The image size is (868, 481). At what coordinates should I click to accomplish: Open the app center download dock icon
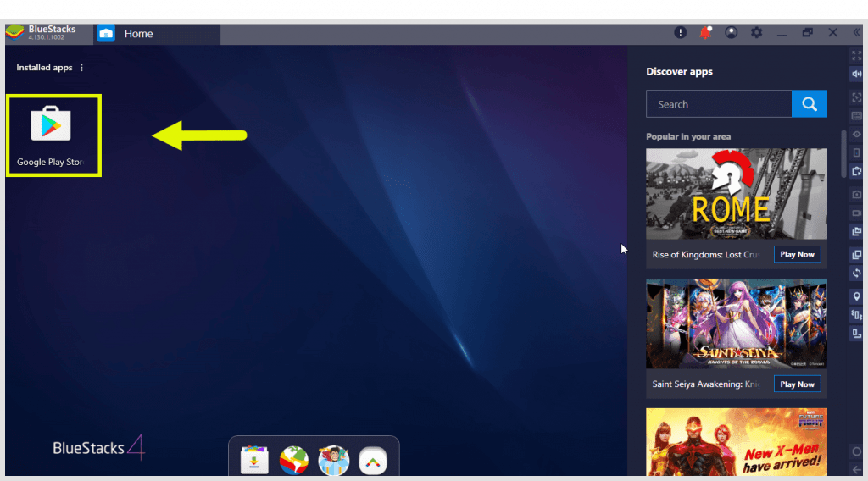[x=254, y=460]
